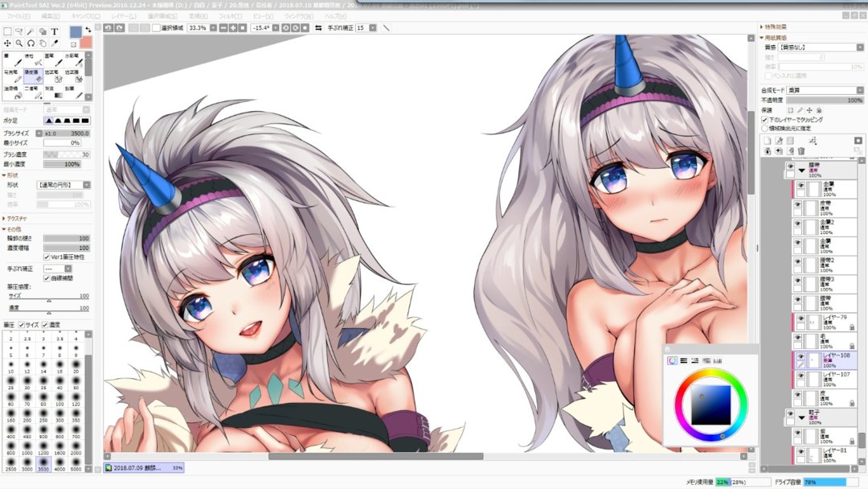The height and width of the screenshot is (489, 868).
Task: Zoom out with minus button
Action: [x=223, y=27]
